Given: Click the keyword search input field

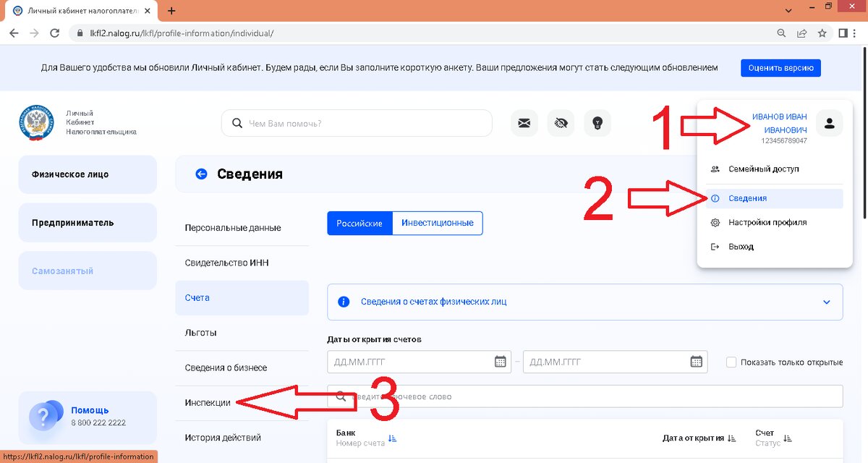Looking at the screenshot, I should click(585, 396).
